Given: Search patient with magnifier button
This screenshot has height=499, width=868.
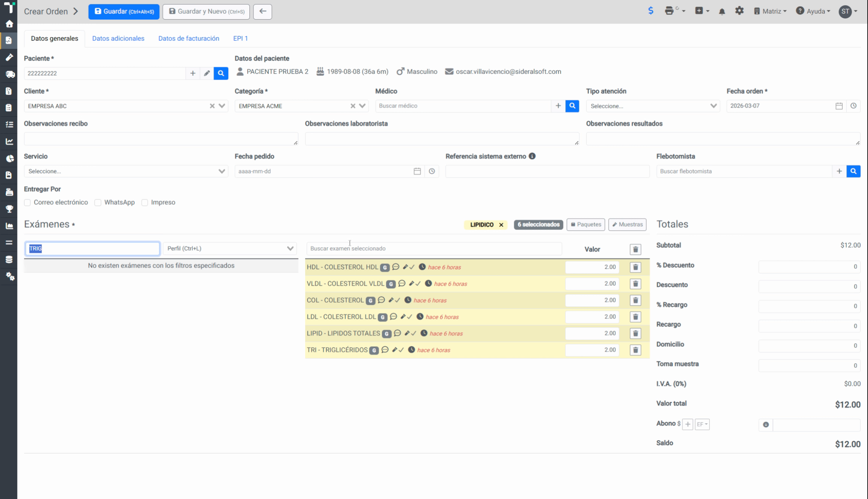Looking at the screenshot, I should coord(221,73).
